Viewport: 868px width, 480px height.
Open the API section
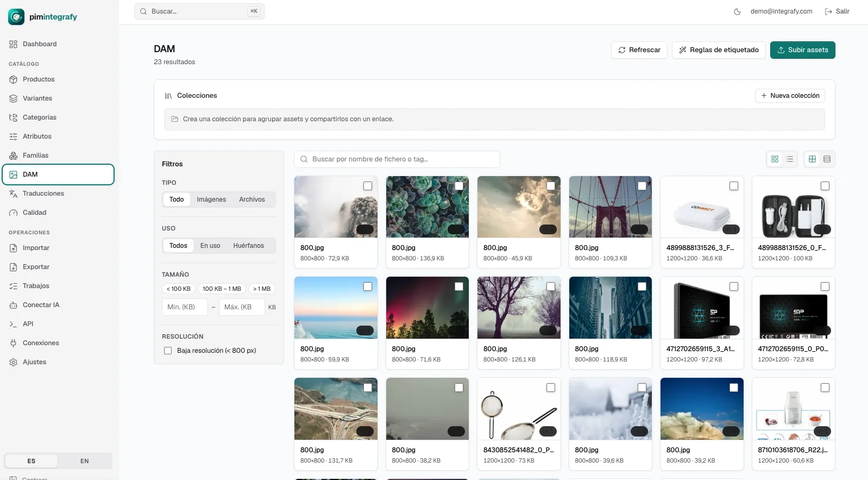(59, 324)
